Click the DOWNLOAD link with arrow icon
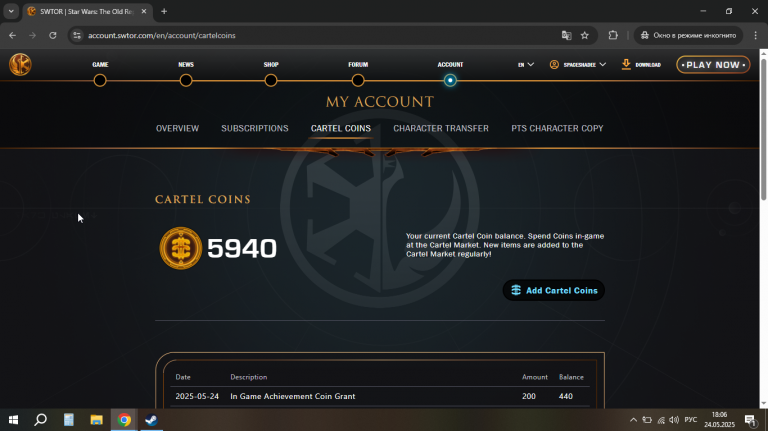This screenshot has width=768, height=431. (x=641, y=65)
